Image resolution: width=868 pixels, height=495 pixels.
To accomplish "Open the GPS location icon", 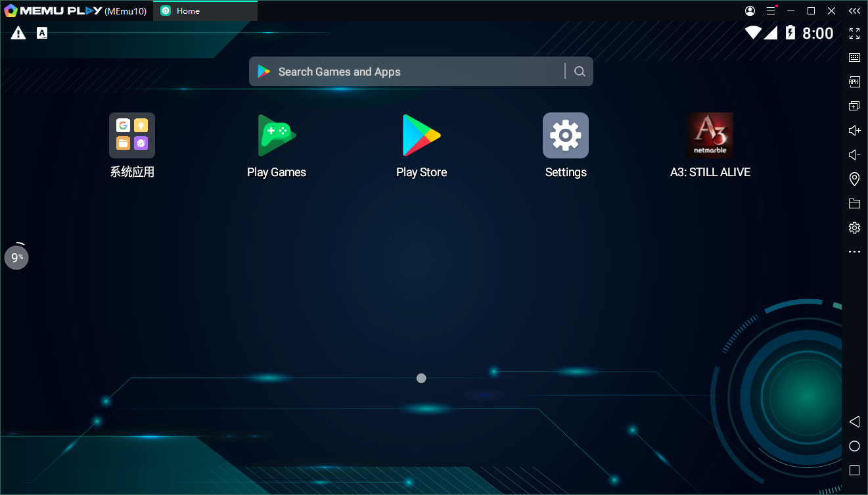I will pyautogui.click(x=854, y=179).
